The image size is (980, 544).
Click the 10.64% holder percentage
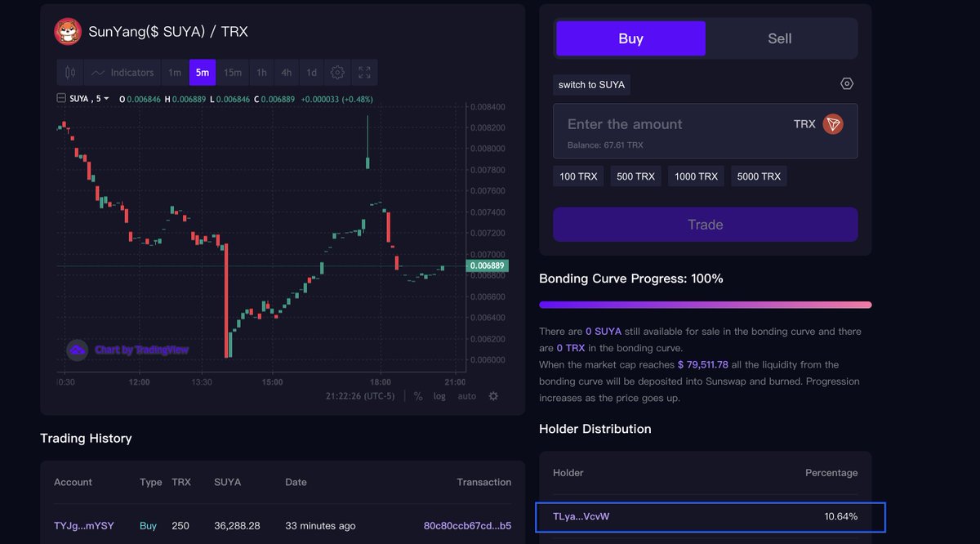(841, 516)
